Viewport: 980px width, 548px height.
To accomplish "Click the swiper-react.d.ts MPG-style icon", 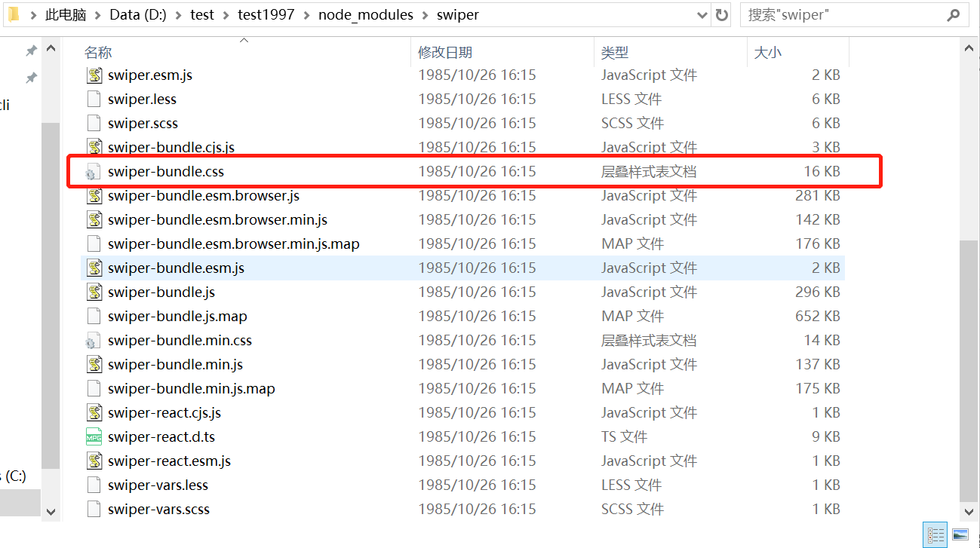I will [94, 437].
